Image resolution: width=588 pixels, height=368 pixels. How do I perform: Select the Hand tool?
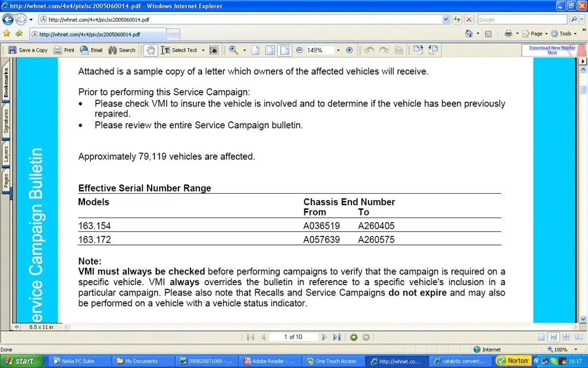150,50
